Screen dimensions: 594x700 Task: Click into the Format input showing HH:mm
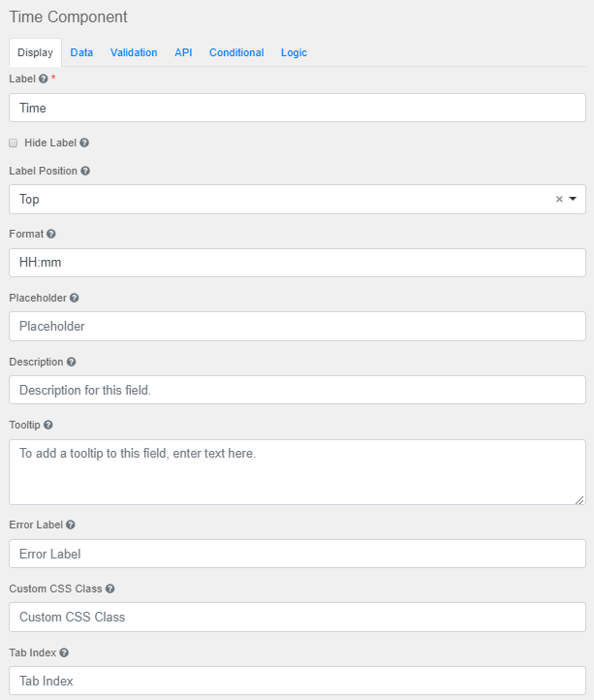point(297,263)
